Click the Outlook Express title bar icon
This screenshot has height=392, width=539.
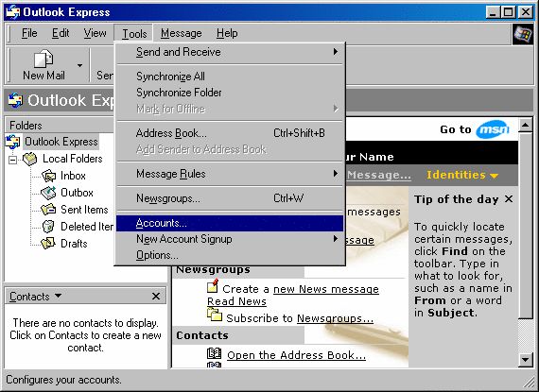coord(12,12)
